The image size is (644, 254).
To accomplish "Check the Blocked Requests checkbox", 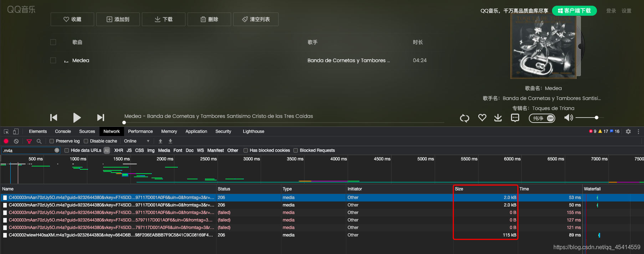I will pyautogui.click(x=296, y=150).
